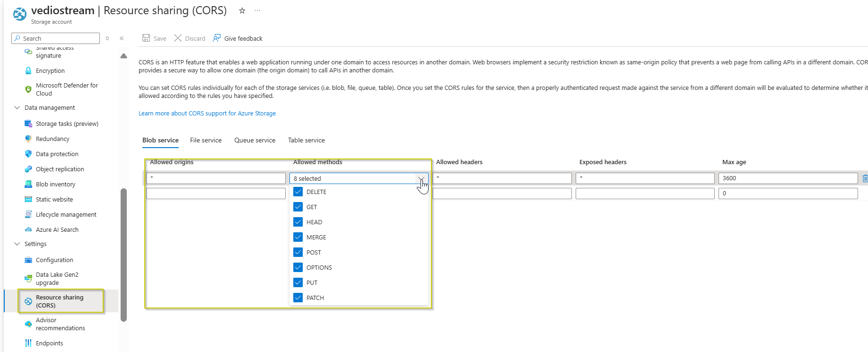
Task: Uncheck the MERGE method checkbox
Action: point(298,237)
